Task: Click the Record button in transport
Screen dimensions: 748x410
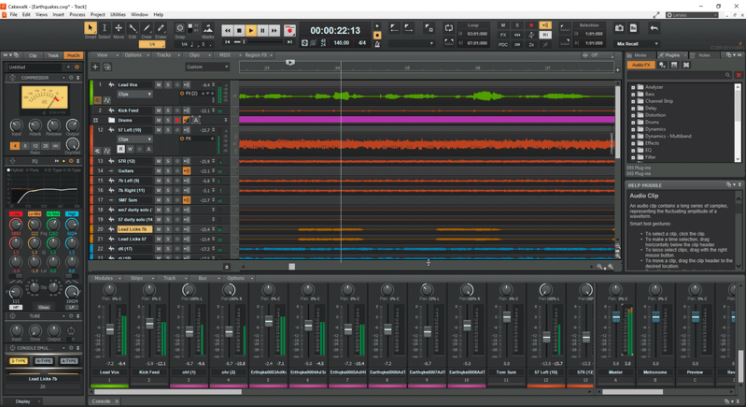Action: [289, 31]
